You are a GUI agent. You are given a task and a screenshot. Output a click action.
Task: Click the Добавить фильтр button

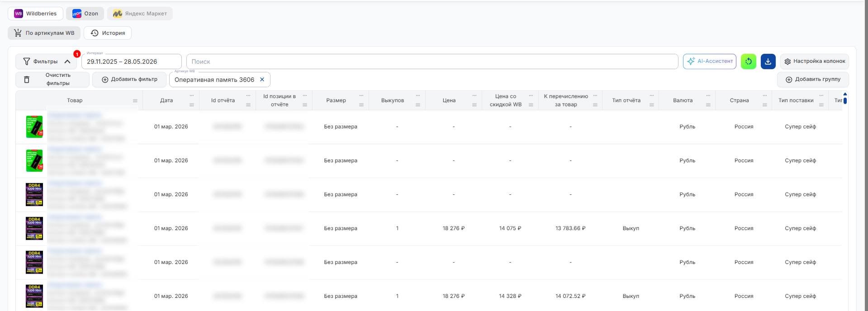(x=129, y=80)
